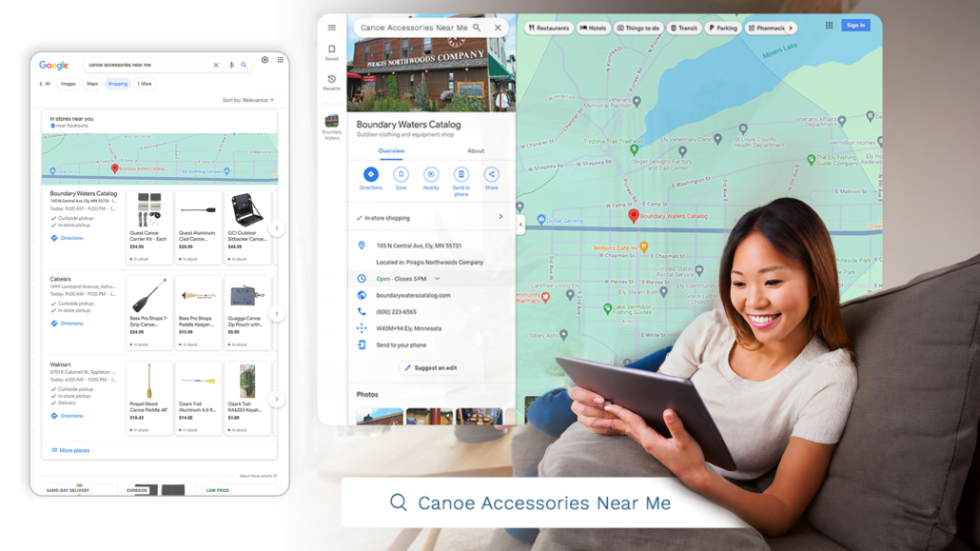Filter the map by Parking

[x=723, y=29]
